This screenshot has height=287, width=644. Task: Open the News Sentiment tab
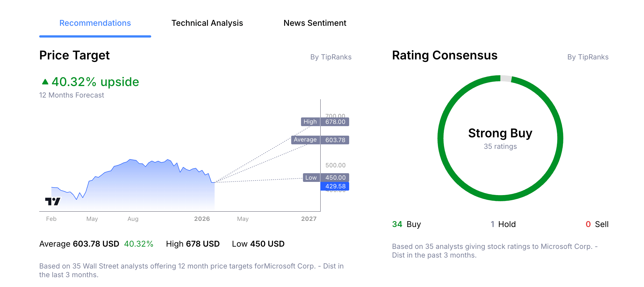(x=315, y=23)
